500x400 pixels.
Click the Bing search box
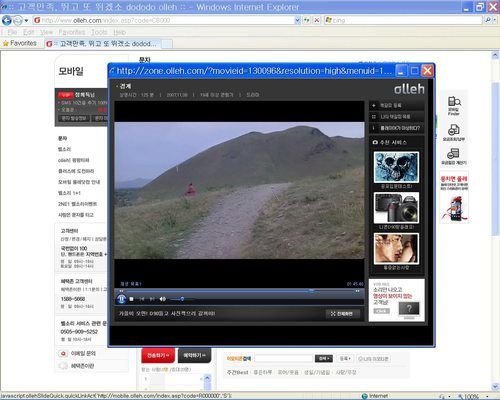(x=403, y=20)
